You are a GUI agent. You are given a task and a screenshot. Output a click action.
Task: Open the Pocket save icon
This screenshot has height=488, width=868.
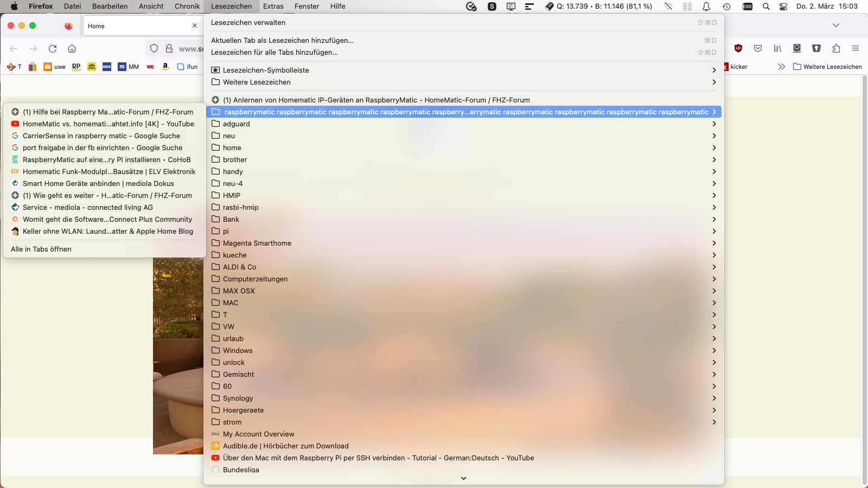[758, 48]
